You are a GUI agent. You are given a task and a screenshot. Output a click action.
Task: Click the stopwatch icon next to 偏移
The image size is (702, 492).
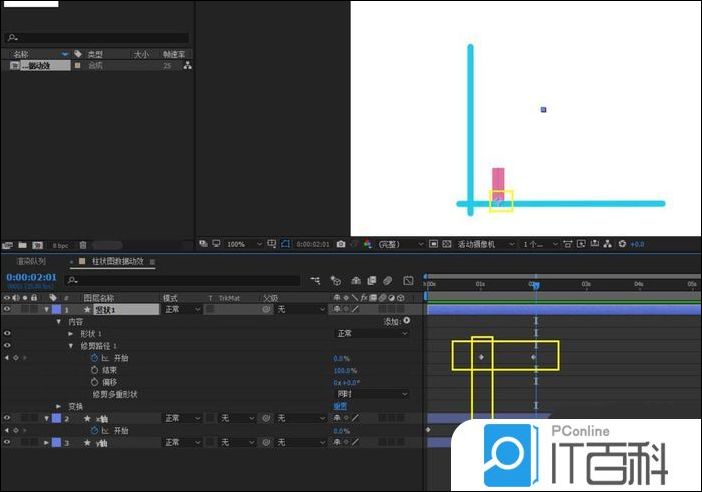click(93, 382)
